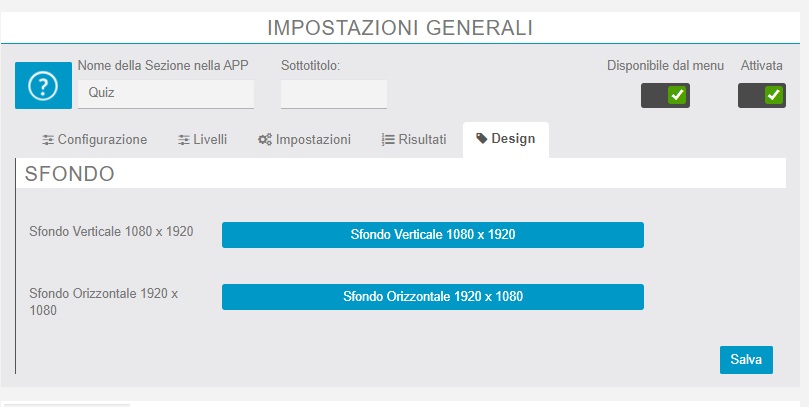Select the Design tab label

[x=513, y=139]
